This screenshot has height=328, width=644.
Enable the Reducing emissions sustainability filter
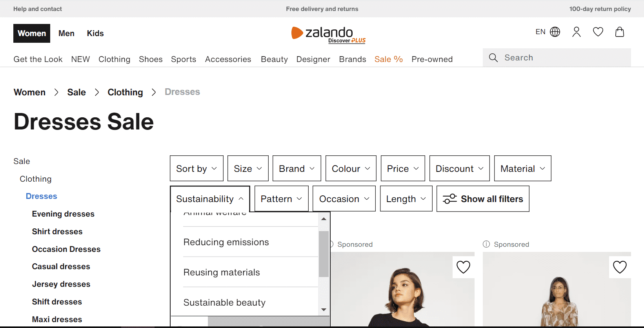pos(226,242)
